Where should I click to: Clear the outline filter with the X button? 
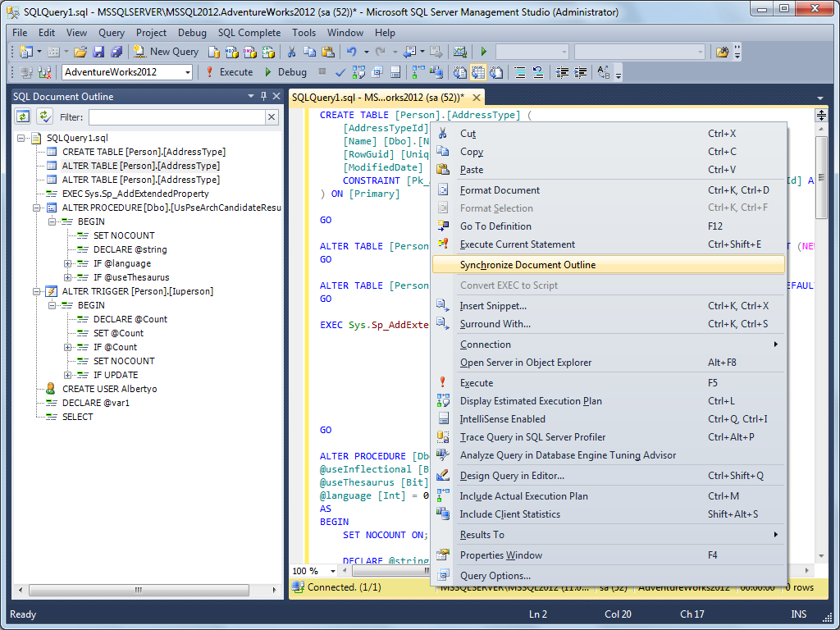(x=272, y=116)
